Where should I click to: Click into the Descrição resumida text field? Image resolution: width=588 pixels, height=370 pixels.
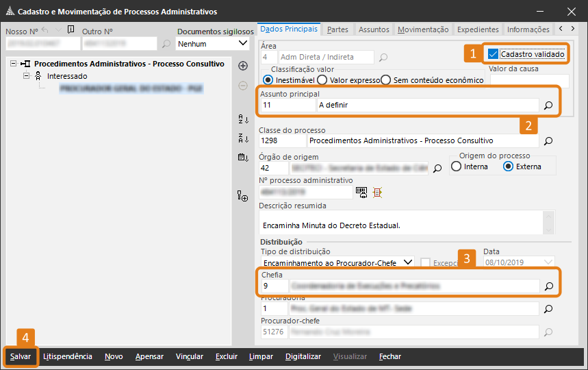coord(400,224)
